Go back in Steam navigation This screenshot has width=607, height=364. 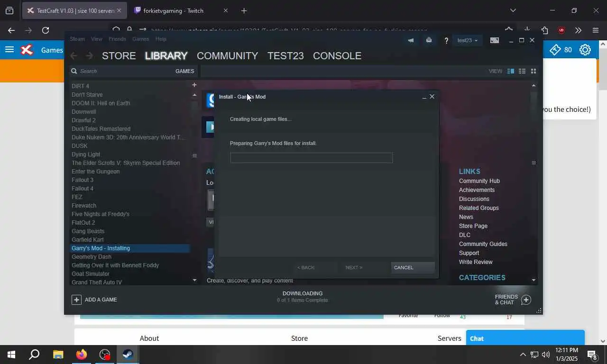(74, 56)
